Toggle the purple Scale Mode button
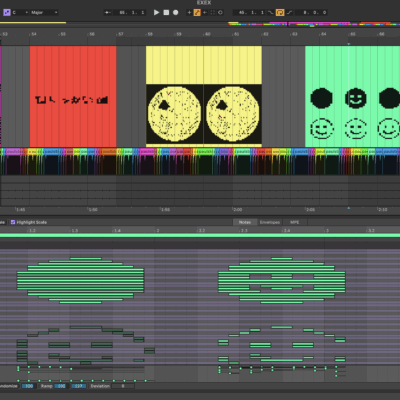 (7, 12)
